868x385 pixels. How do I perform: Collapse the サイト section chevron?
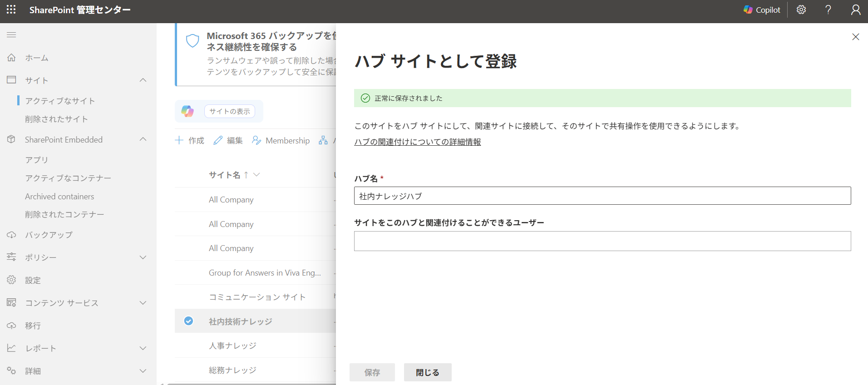[143, 80]
